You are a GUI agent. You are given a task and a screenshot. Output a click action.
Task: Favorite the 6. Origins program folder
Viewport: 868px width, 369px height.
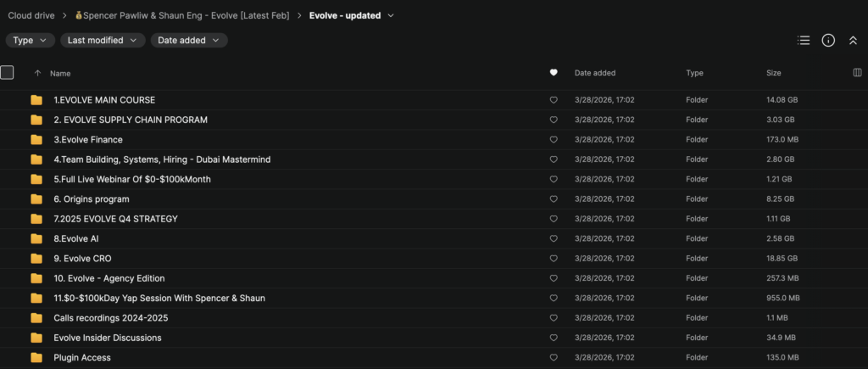554,199
